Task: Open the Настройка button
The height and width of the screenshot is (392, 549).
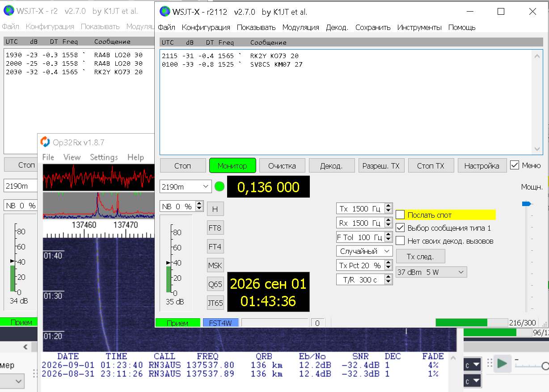Action: point(481,165)
